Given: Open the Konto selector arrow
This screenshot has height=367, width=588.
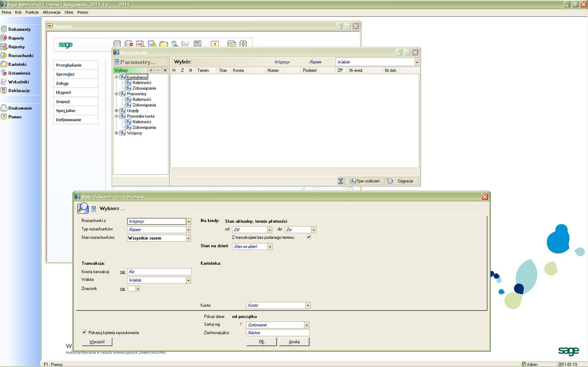Looking at the screenshot, I should pos(308,305).
